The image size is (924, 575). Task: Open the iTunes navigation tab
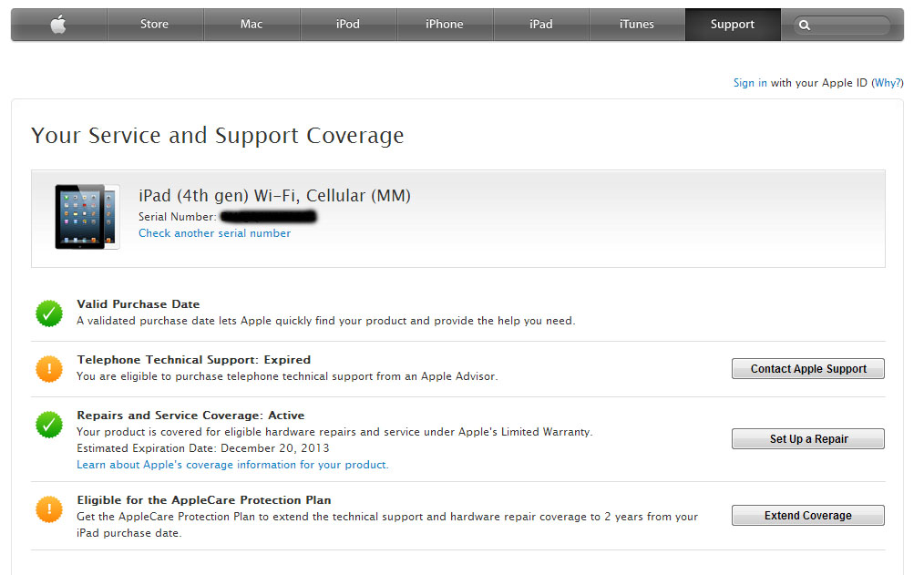(x=637, y=25)
